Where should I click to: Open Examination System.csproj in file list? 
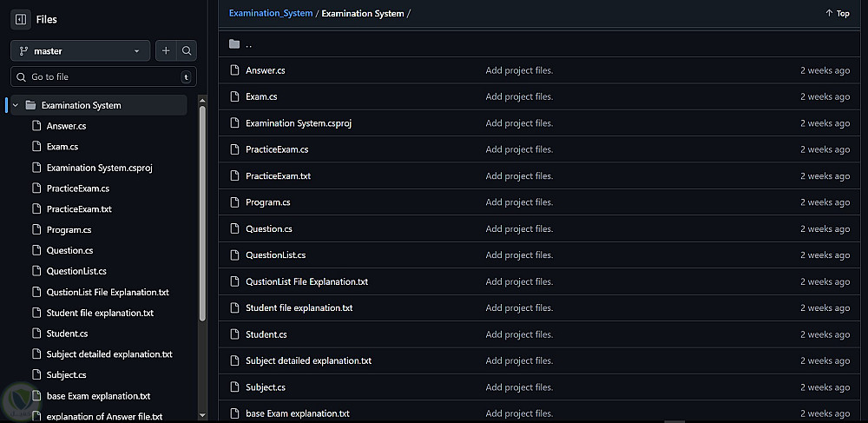pyautogui.click(x=299, y=123)
